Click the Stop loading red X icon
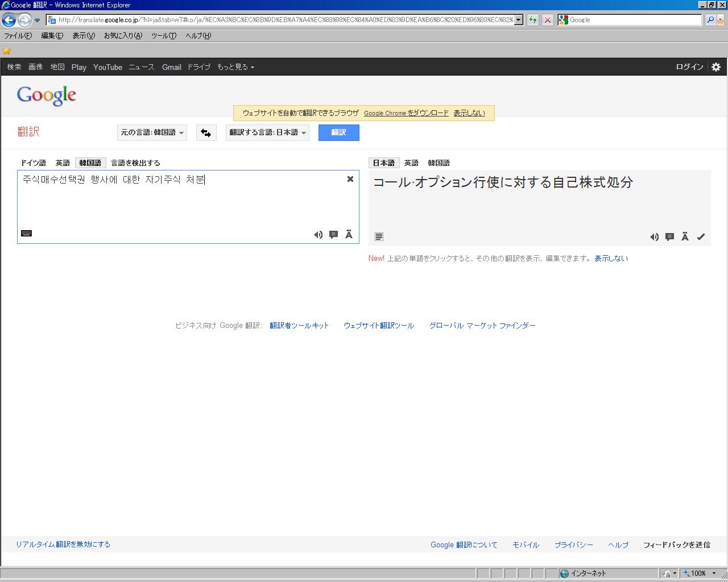728x582 pixels. tap(548, 20)
